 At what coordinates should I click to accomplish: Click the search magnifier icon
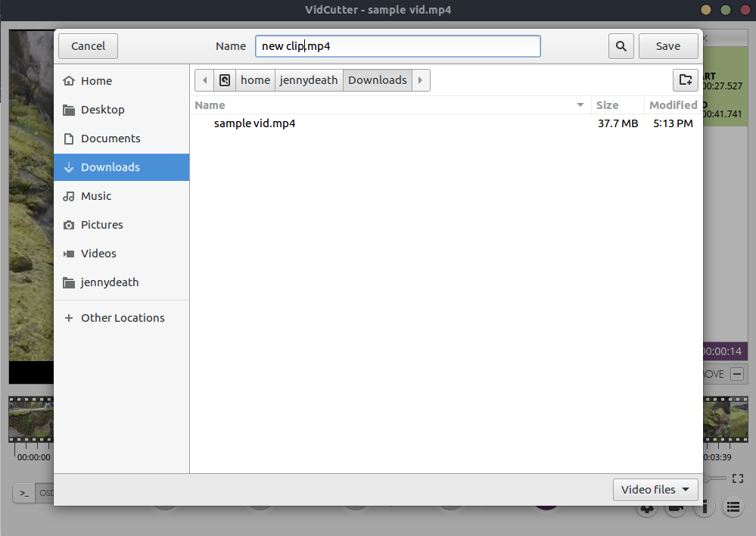point(621,46)
